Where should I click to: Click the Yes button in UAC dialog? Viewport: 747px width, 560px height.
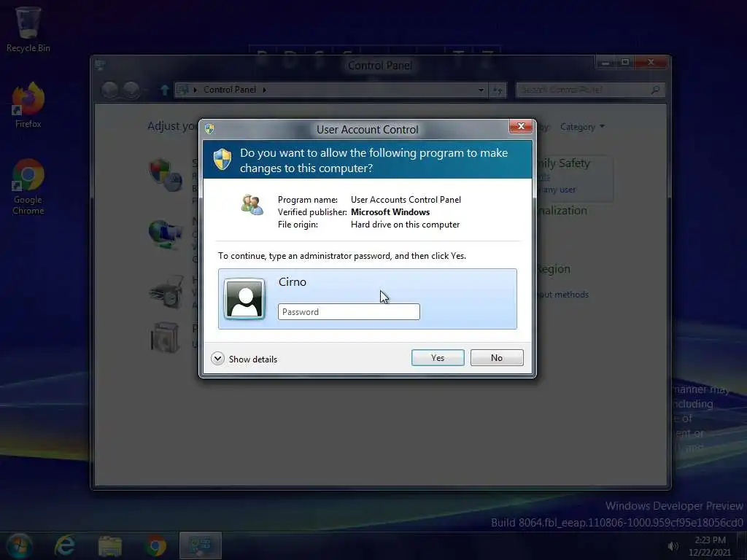pyautogui.click(x=438, y=357)
